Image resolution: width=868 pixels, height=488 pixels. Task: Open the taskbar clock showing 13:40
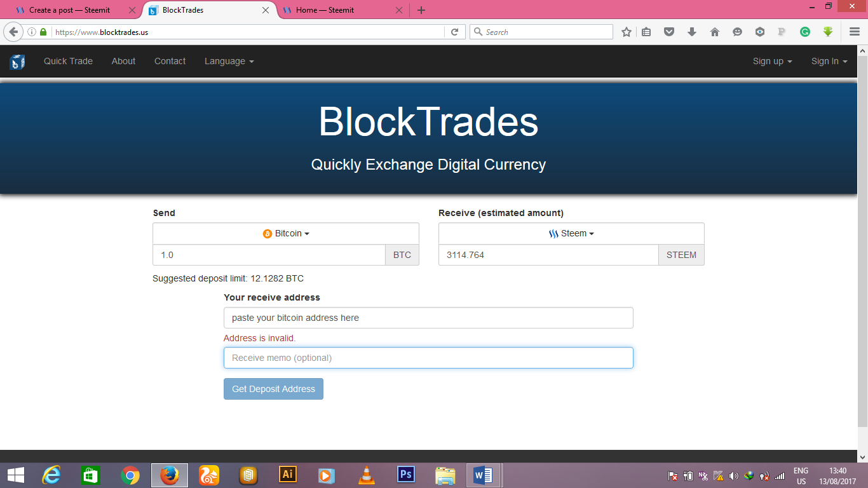pos(837,476)
